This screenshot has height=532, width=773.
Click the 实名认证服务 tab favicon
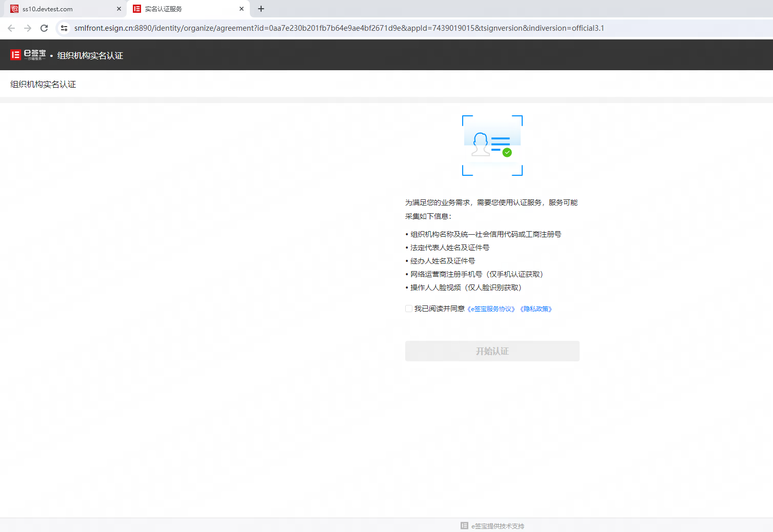coord(137,9)
